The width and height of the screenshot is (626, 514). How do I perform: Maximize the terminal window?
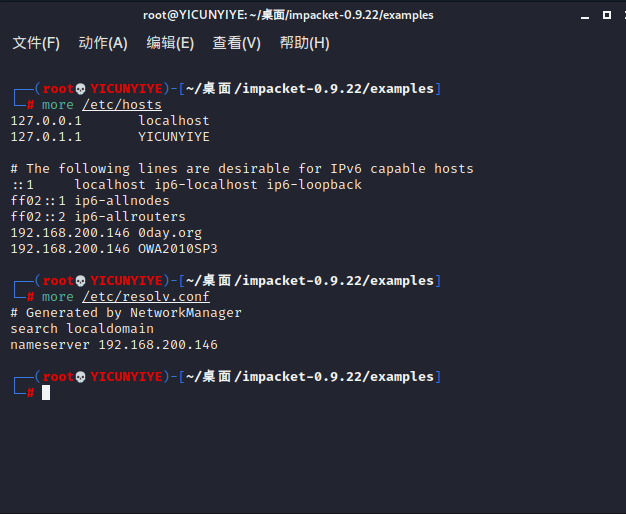pos(607,15)
